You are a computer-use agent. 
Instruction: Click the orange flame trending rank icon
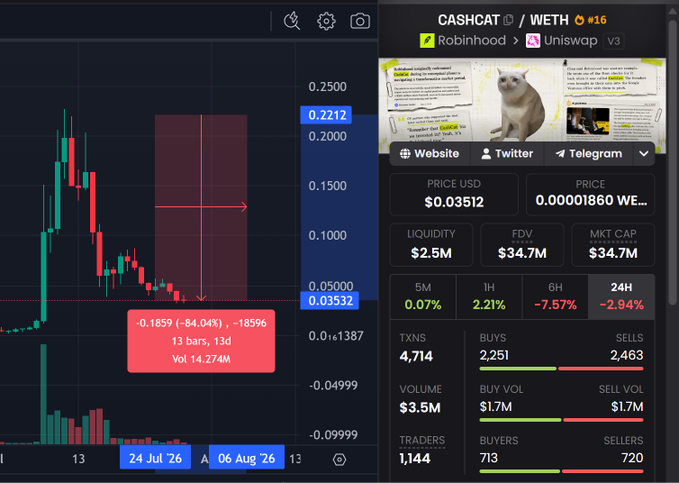[x=579, y=20]
